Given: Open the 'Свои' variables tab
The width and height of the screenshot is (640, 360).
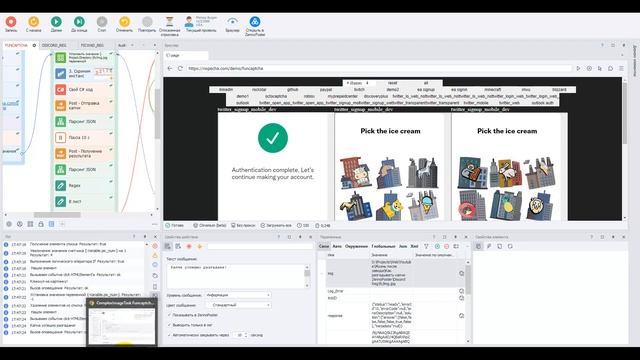Looking at the screenshot, I should (324, 247).
